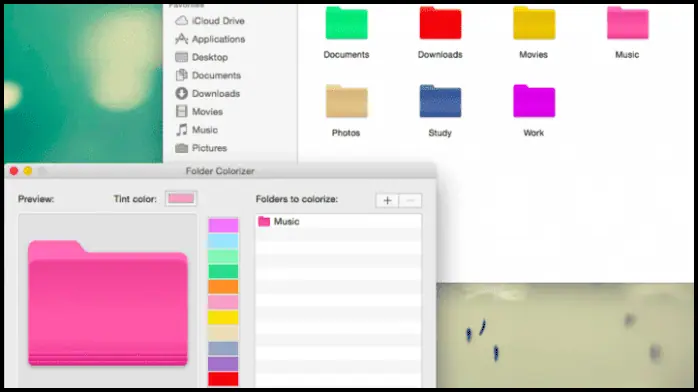
Task: Pick the light pink swatch in palette
Action: pos(223,303)
